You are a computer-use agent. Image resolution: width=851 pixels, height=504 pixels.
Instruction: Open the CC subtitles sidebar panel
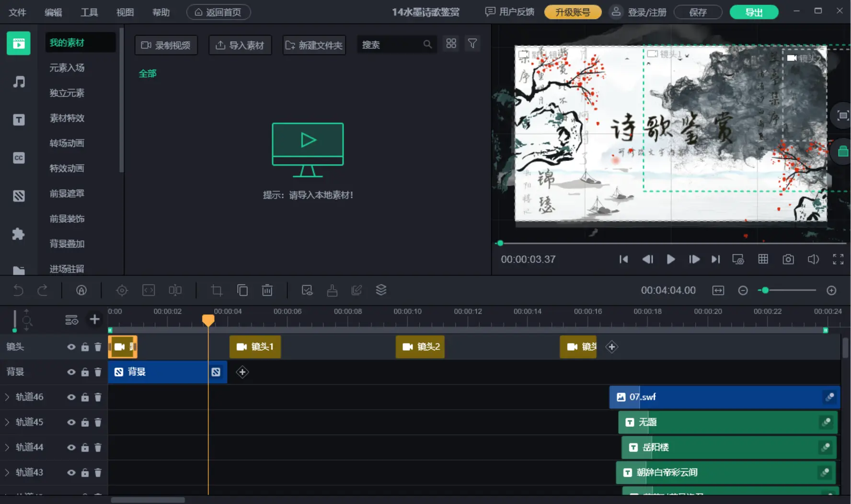19,158
